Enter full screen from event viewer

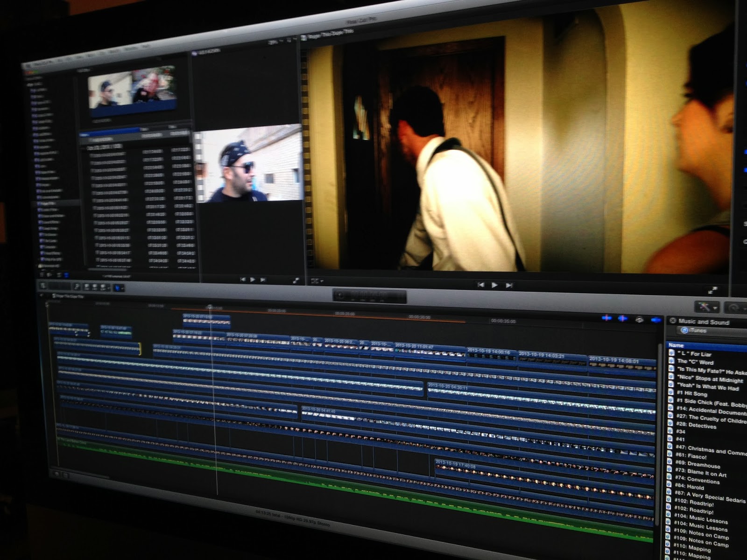[x=296, y=280]
